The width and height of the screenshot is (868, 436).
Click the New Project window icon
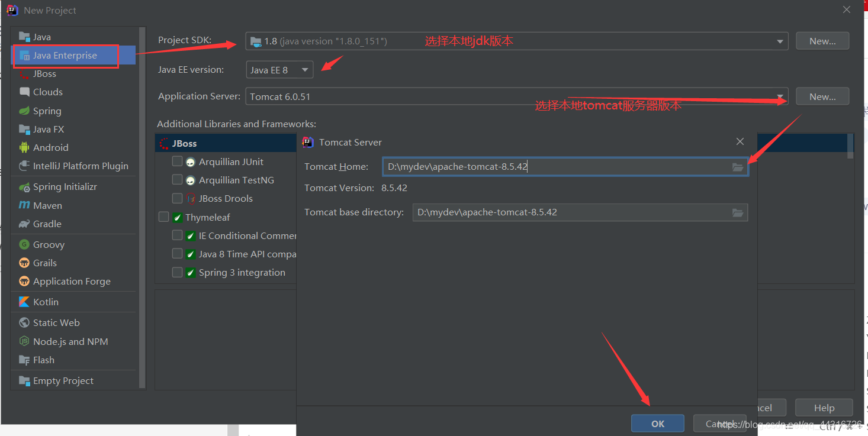pyautogui.click(x=12, y=10)
